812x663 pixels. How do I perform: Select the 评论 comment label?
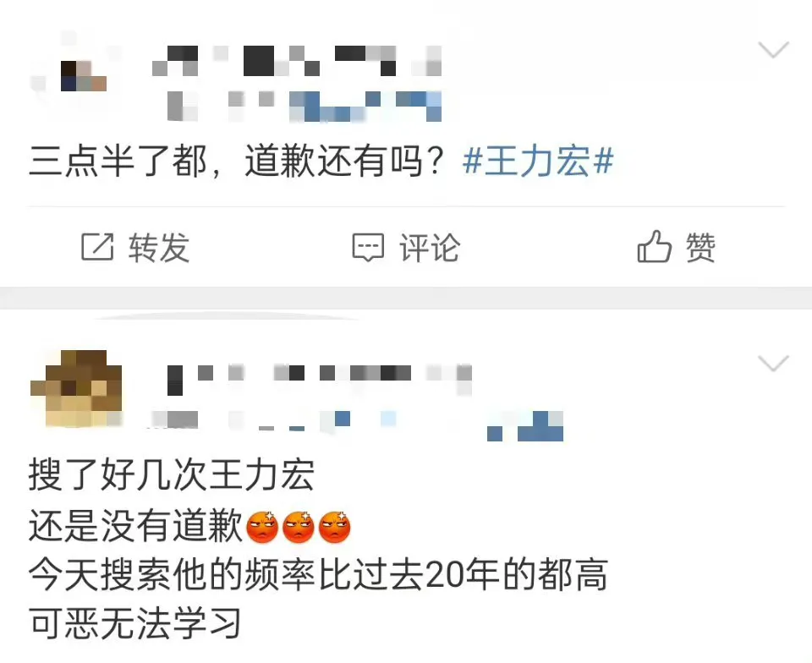click(430, 248)
